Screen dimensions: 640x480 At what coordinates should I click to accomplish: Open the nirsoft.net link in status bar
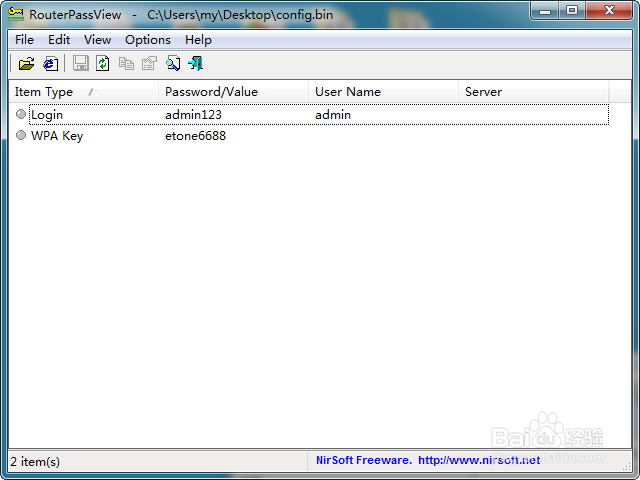479,460
